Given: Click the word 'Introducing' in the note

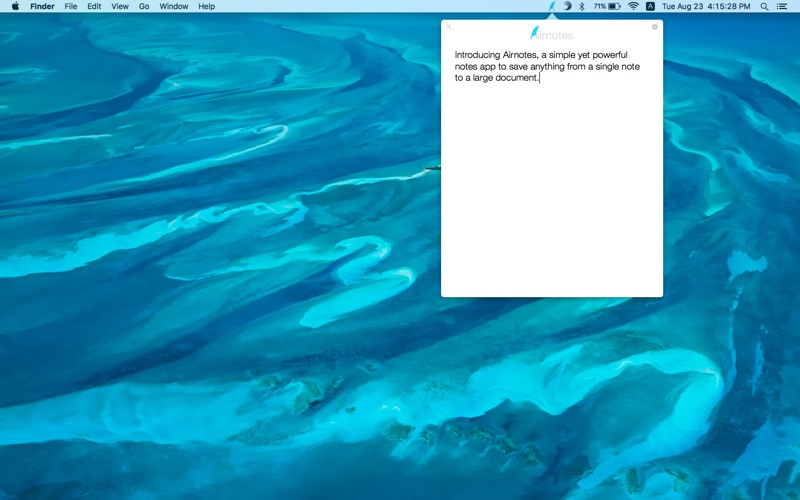Looking at the screenshot, I should tap(478, 55).
